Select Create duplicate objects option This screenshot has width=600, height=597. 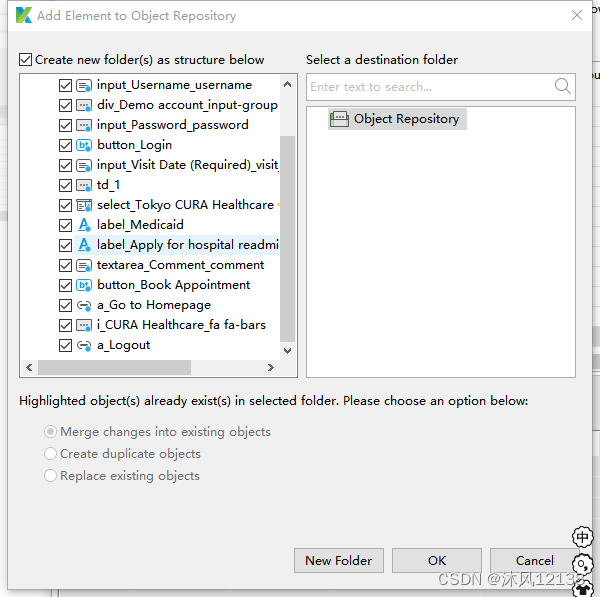pyautogui.click(x=51, y=453)
